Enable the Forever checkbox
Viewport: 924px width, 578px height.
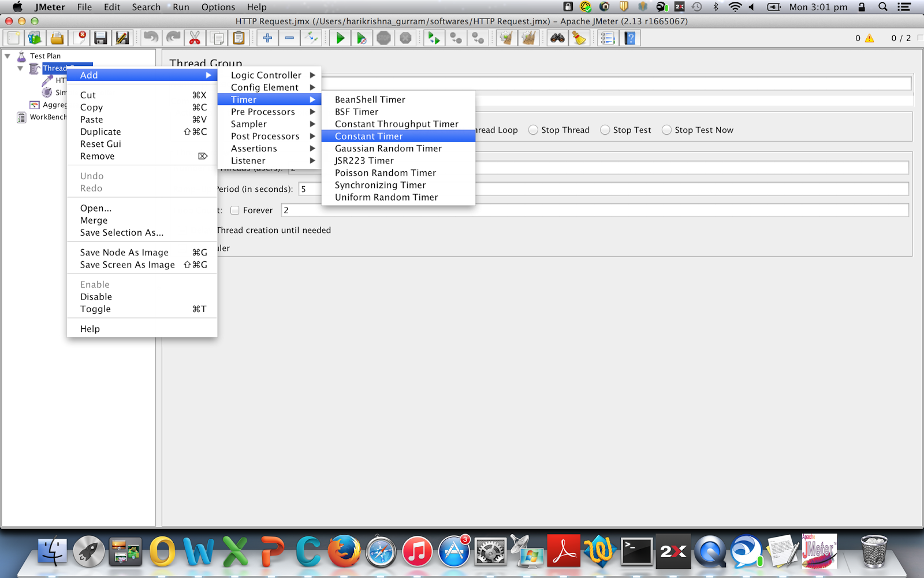click(235, 210)
